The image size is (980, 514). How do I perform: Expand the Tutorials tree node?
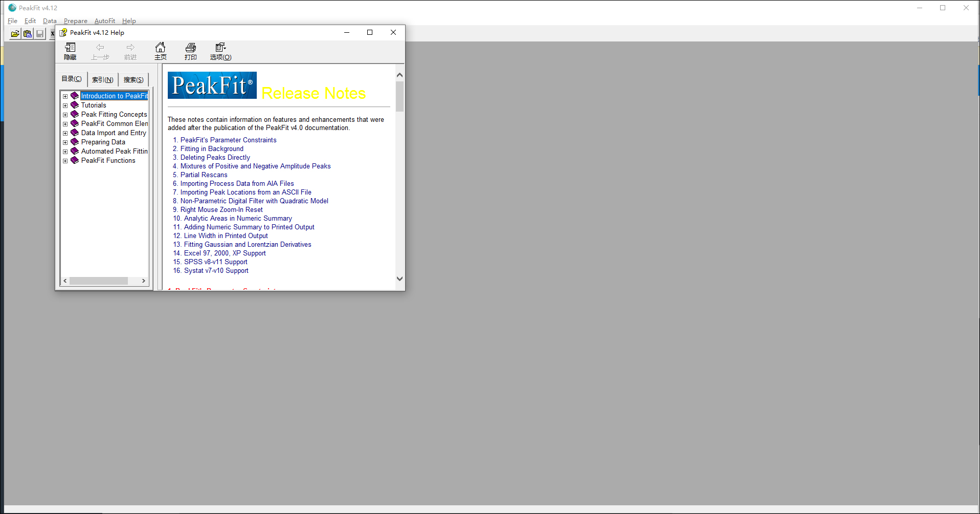pos(65,105)
